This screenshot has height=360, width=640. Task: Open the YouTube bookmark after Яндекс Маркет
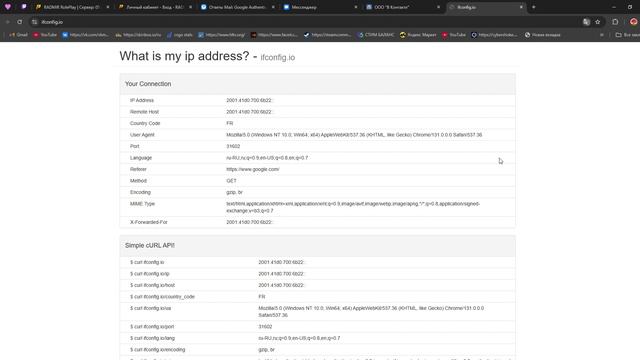454,35
